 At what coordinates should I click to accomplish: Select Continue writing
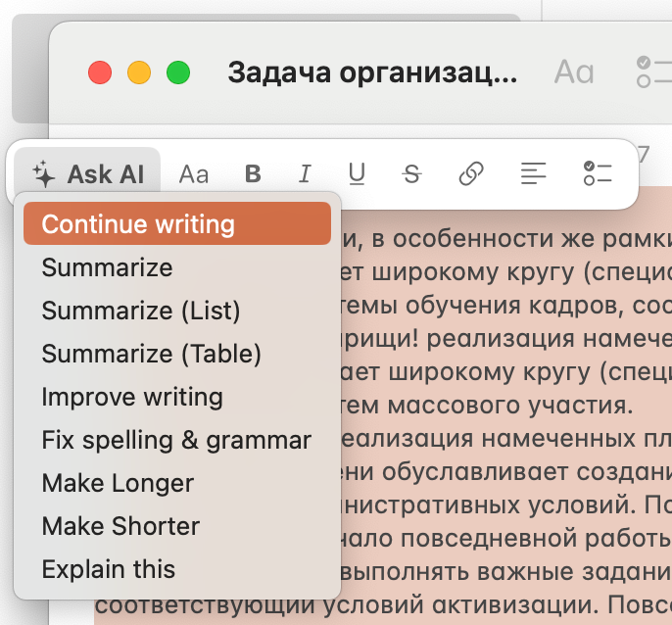coord(177,223)
